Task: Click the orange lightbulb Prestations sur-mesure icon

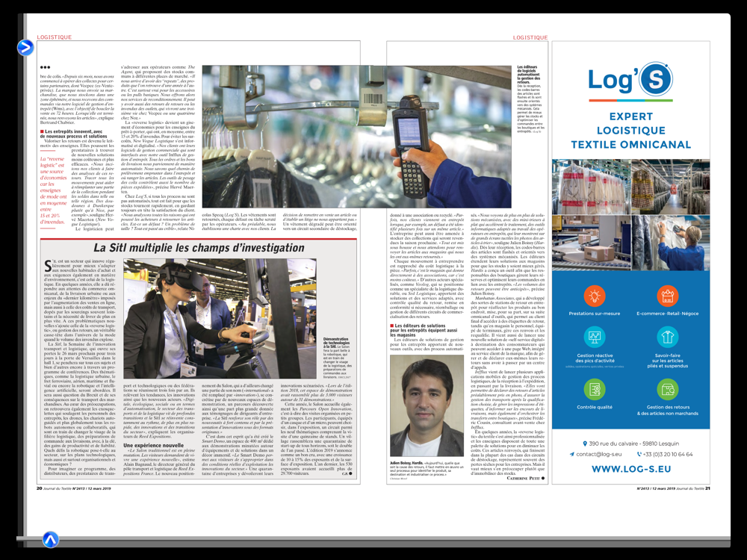Action: point(595,296)
